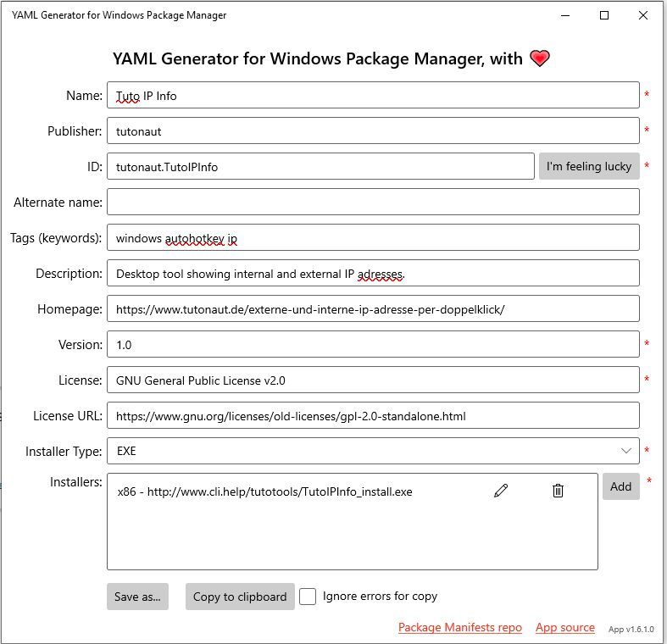Select the Homepage URL field
This screenshot has width=667, height=644.
(373, 308)
